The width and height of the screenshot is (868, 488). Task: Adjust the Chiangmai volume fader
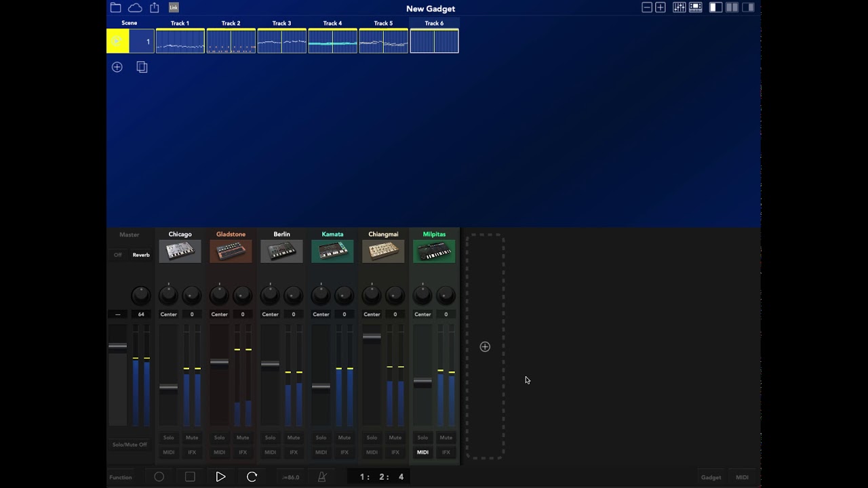[x=372, y=337]
